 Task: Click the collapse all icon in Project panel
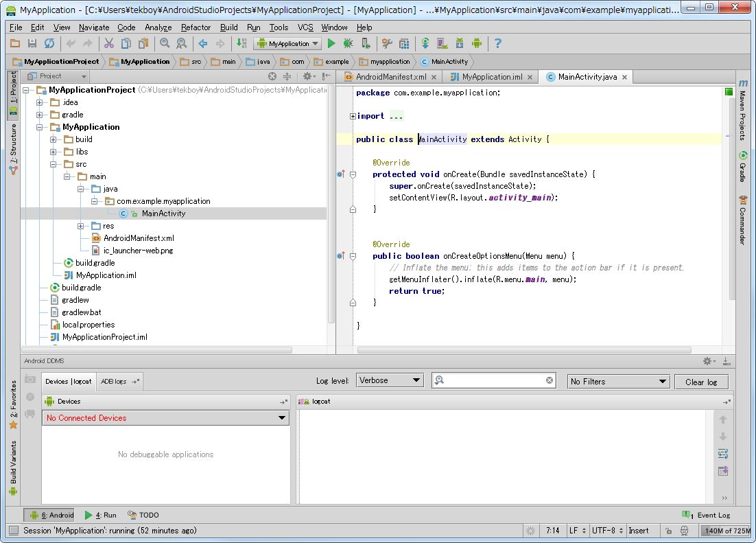pyautogui.click(x=287, y=76)
